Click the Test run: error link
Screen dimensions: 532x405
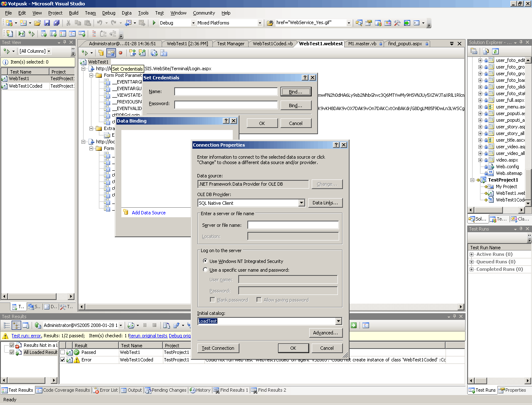coord(26,336)
